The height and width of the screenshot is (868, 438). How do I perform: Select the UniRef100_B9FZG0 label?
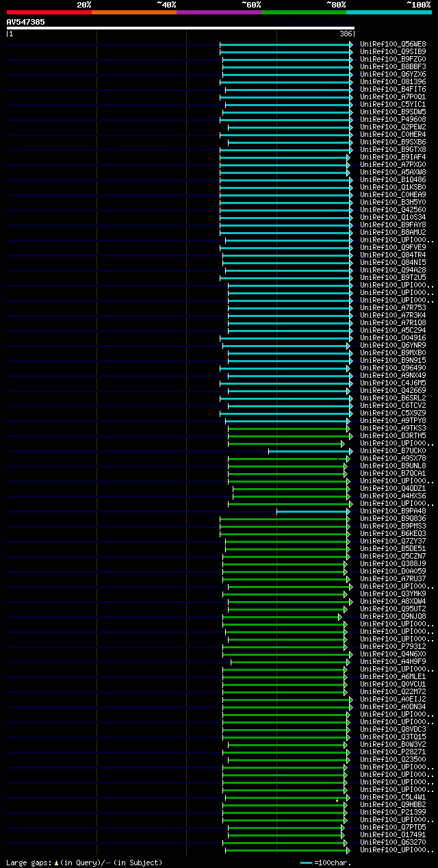(394, 59)
